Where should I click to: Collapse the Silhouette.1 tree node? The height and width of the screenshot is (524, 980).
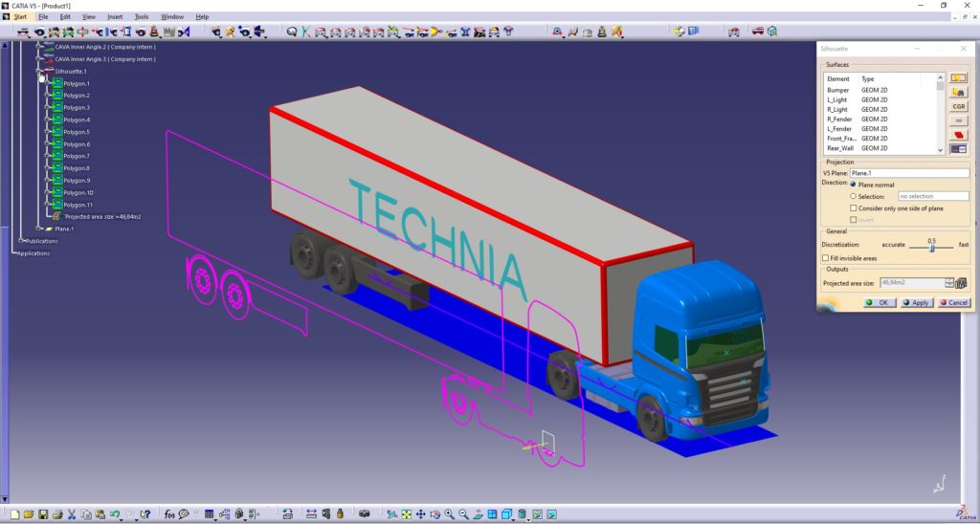click(38, 71)
